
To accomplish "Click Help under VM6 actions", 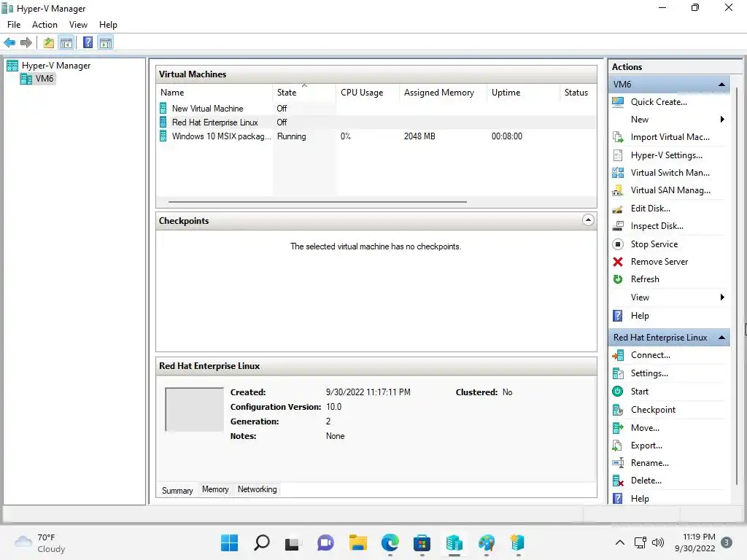I will click(639, 316).
